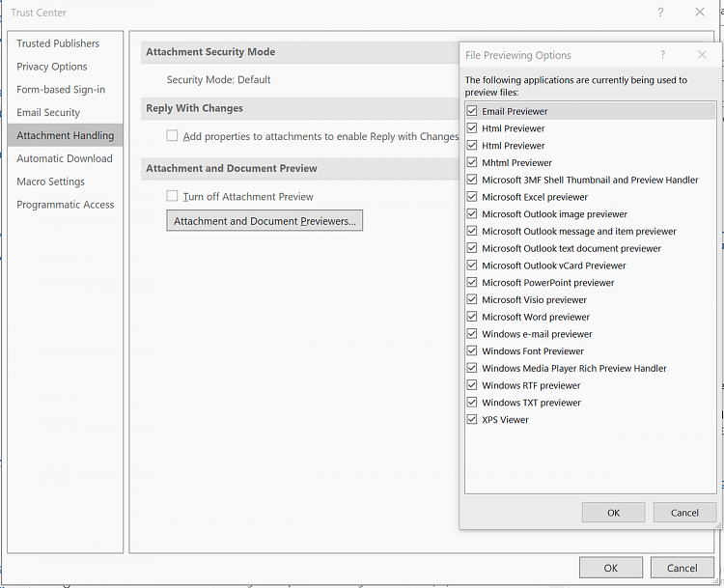Click the File Previewing Options resize grip
This screenshot has width=724, height=588.
pyautogui.click(x=718, y=525)
